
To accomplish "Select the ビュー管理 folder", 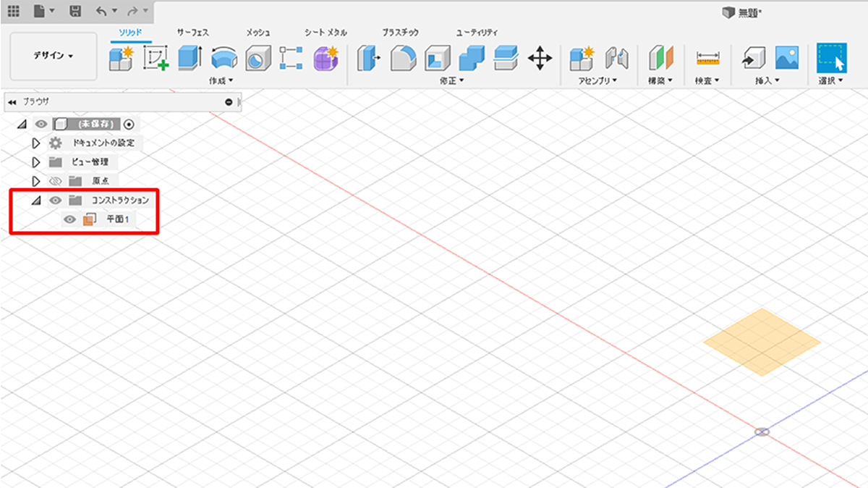I will 90,161.
